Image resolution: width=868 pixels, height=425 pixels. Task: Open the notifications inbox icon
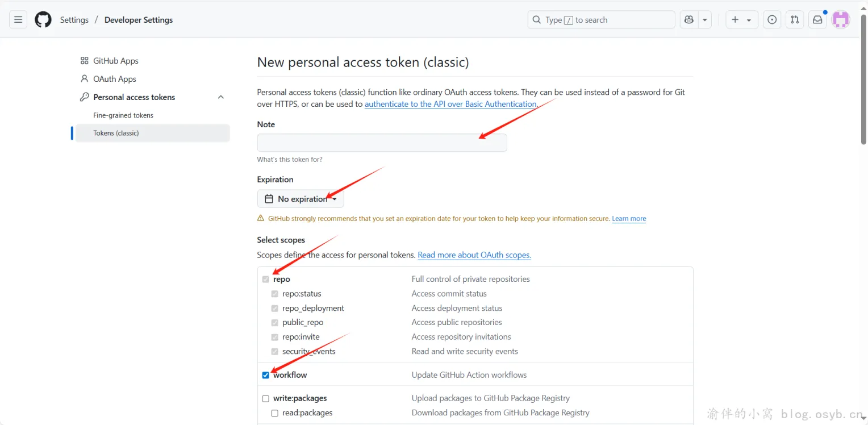(x=817, y=20)
